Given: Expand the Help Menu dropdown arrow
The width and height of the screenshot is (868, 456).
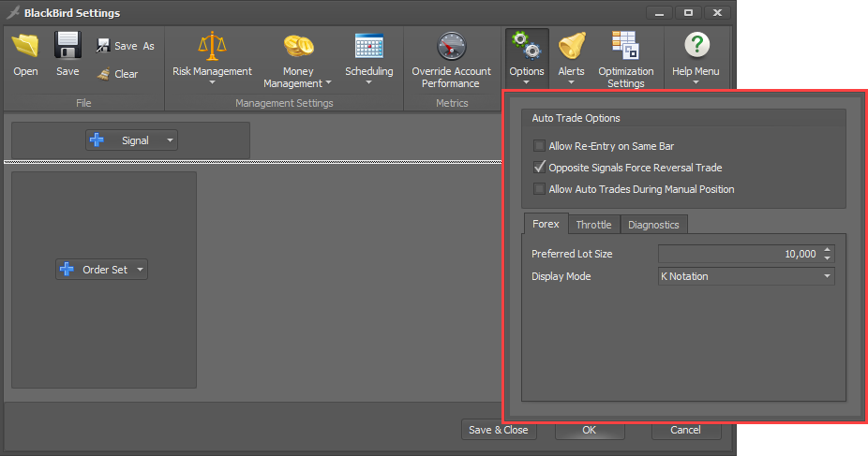Looking at the screenshot, I should pyautogui.click(x=696, y=83).
